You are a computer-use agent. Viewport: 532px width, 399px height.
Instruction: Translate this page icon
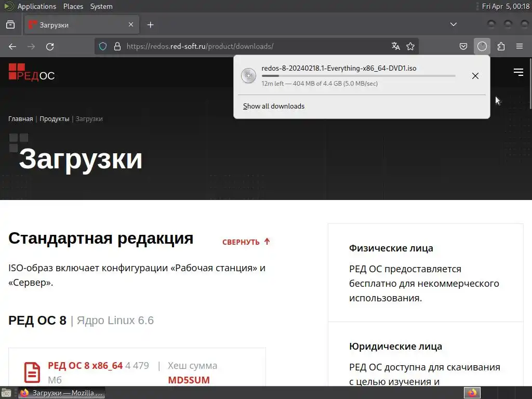point(395,46)
